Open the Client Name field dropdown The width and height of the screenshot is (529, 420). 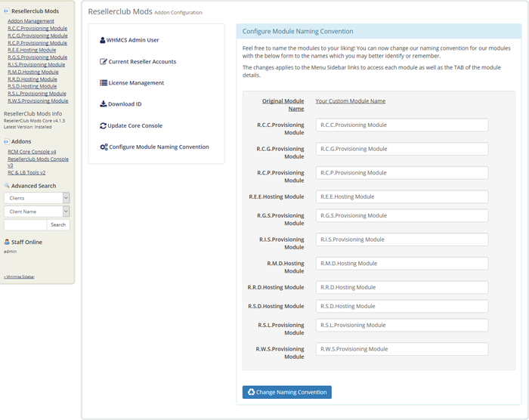37,212
